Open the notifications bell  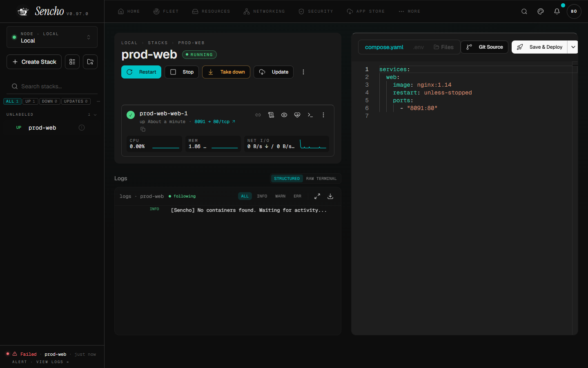[557, 11]
